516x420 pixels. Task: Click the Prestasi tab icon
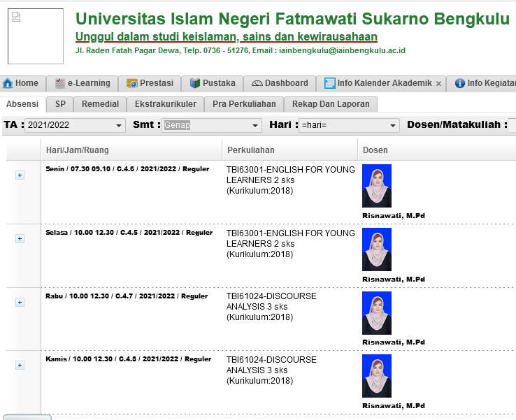point(131,83)
